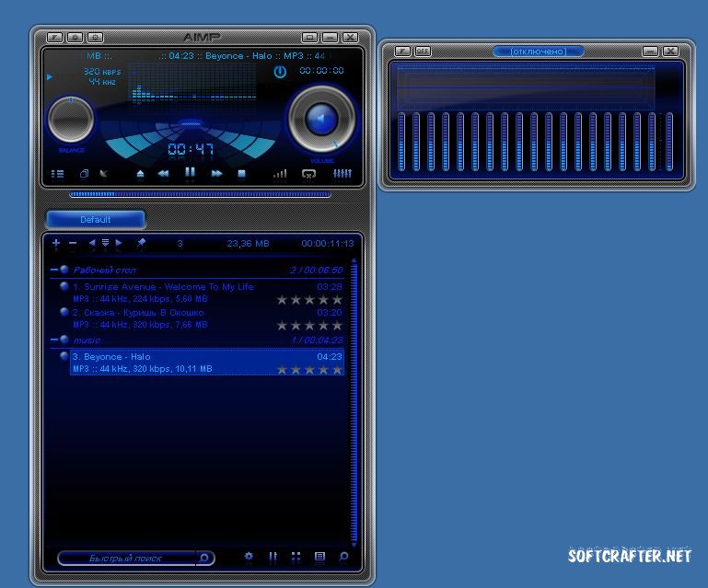Collapse the Рабочий стол group
Image resolution: width=708 pixels, height=588 pixels.
(x=53, y=270)
